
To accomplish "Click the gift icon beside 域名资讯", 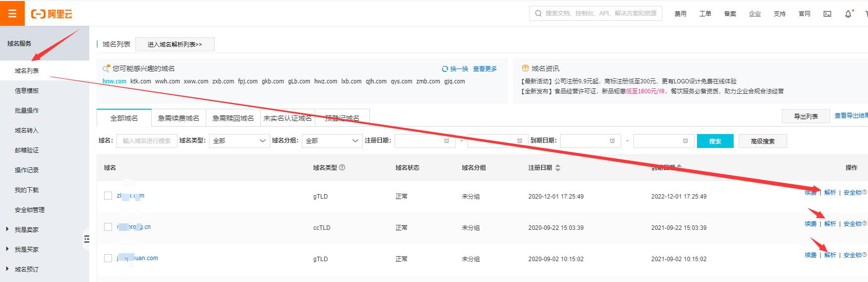I will coord(525,69).
